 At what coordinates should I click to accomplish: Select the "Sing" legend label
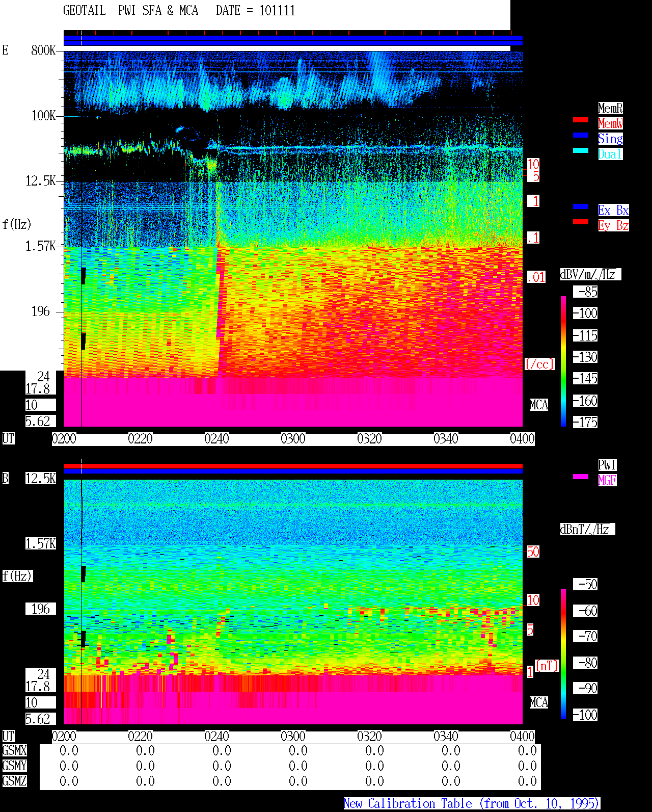click(610, 139)
